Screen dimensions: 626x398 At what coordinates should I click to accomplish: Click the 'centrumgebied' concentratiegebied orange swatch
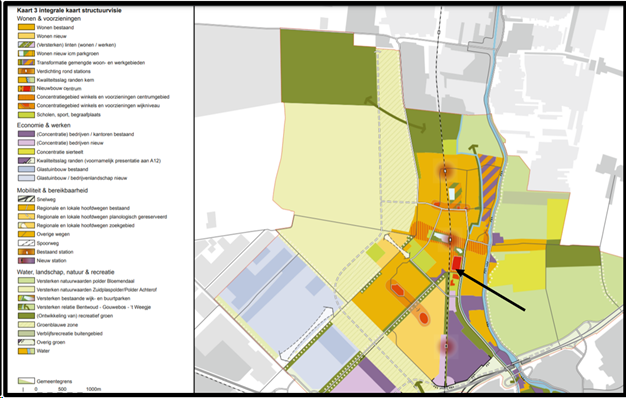point(26,97)
